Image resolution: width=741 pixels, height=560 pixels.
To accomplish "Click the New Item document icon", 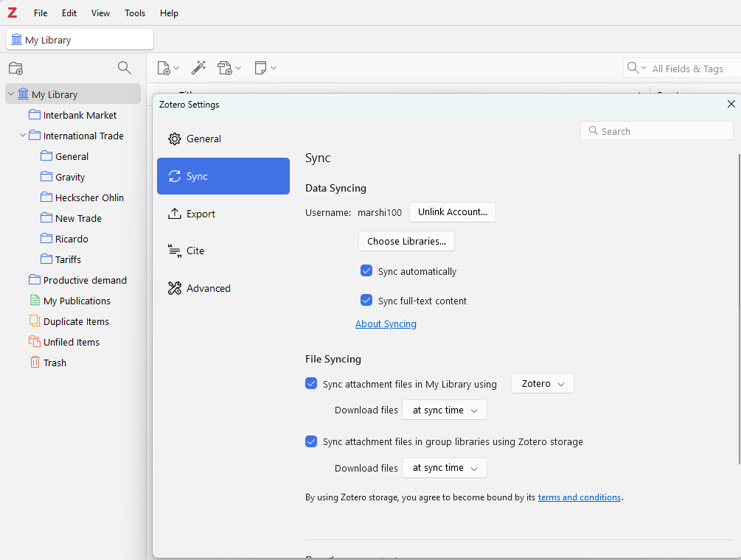I will pyautogui.click(x=164, y=68).
